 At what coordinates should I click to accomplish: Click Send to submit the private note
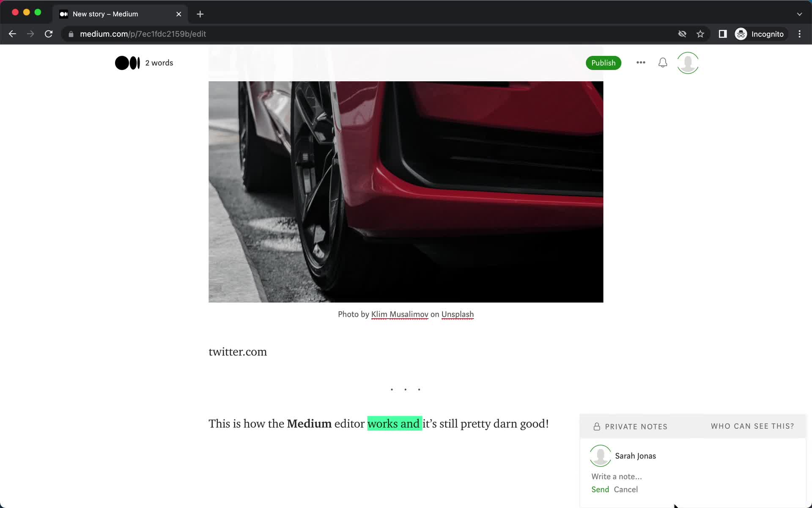click(600, 489)
